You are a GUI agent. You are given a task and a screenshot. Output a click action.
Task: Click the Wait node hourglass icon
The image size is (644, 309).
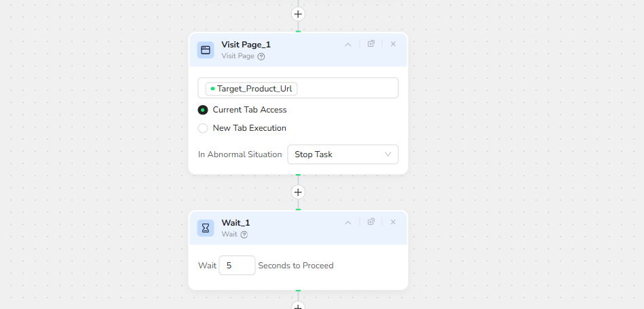206,228
